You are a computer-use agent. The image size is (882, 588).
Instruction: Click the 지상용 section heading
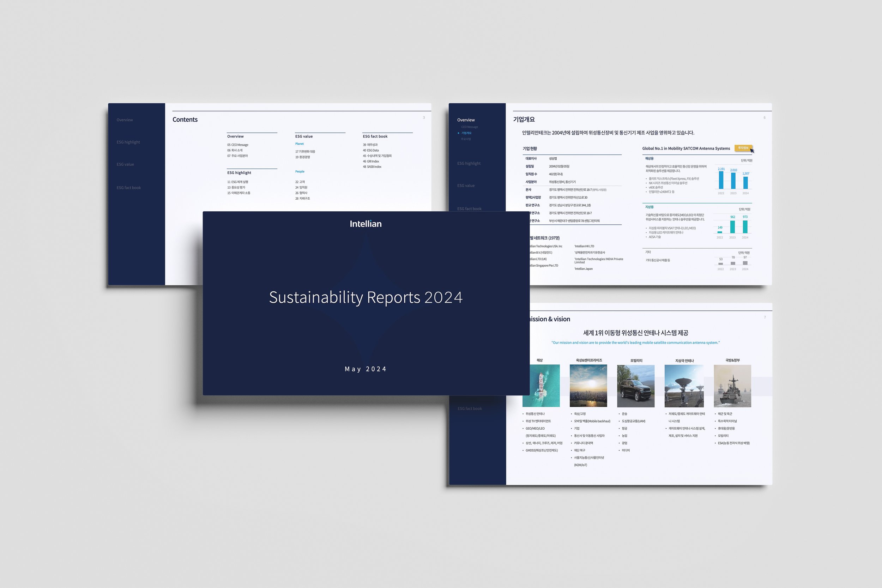[649, 207]
